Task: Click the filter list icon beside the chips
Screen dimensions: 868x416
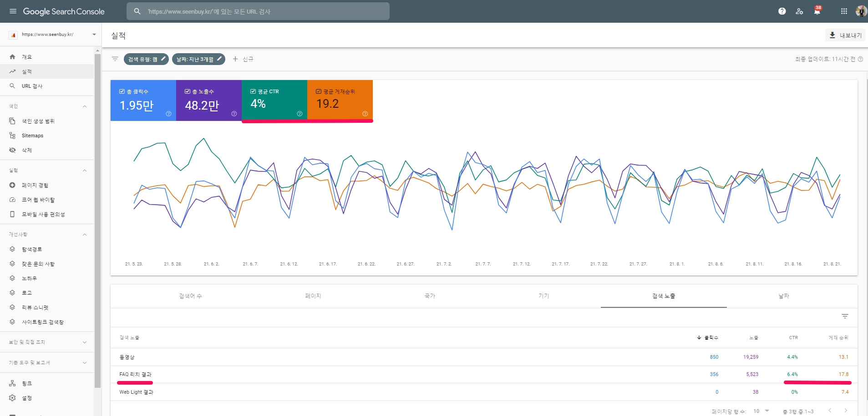Action: tap(115, 59)
